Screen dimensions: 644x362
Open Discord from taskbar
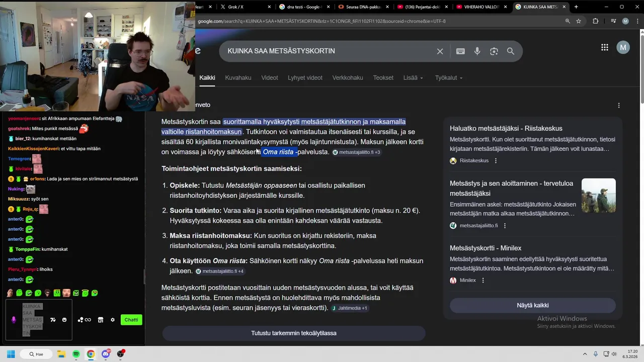coord(106,354)
